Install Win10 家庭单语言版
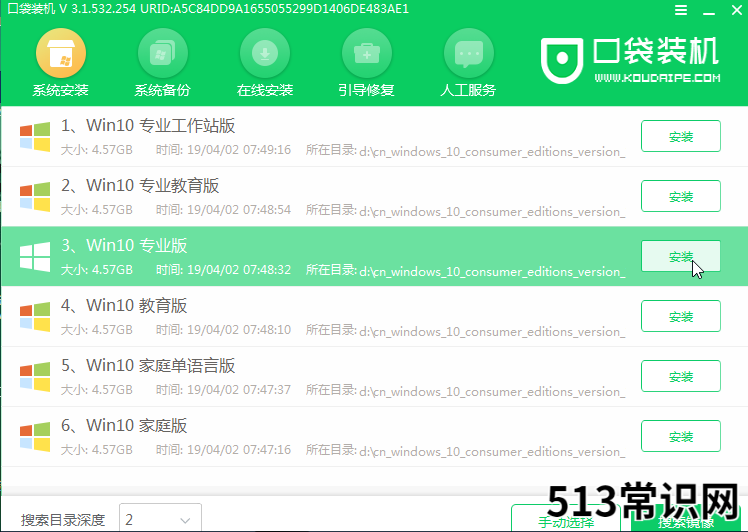Image resolution: width=748 pixels, height=532 pixels. [x=681, y=376]
